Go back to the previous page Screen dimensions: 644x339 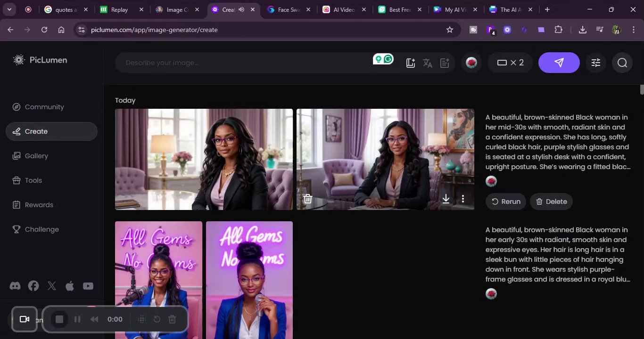pos(10,30)
